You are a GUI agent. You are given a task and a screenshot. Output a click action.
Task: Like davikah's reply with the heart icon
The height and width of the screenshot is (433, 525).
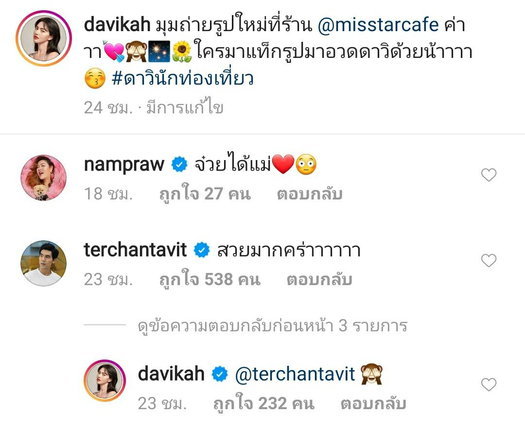(489, 384)
